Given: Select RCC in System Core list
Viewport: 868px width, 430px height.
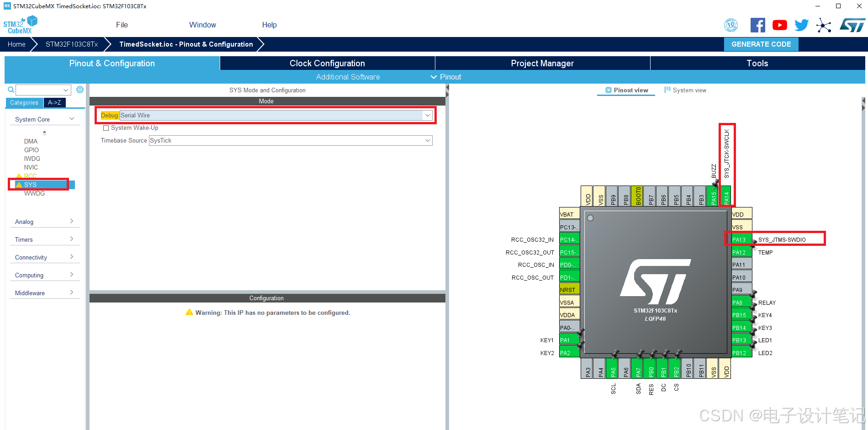Looking at the screenshot, I should (30, 176).
